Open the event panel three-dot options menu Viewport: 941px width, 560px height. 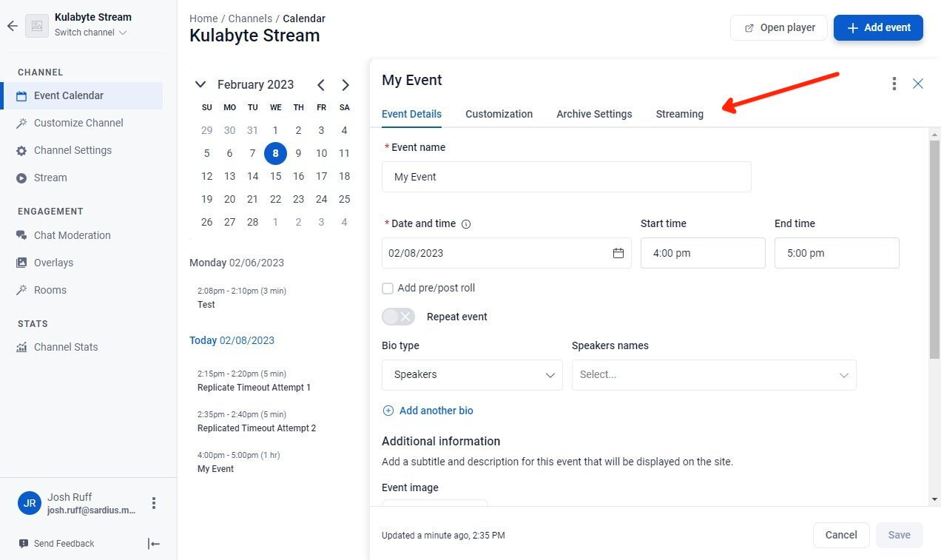[x=894, y=84]
